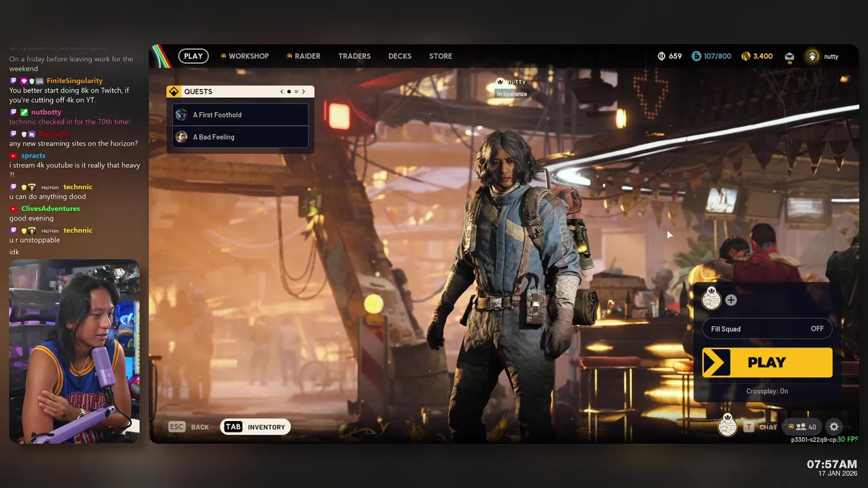The height and width of the screenshot is (488, 868).
Task: Click the webcam feed of streamer
Action: pyautogui.click(x=75, y=352)
